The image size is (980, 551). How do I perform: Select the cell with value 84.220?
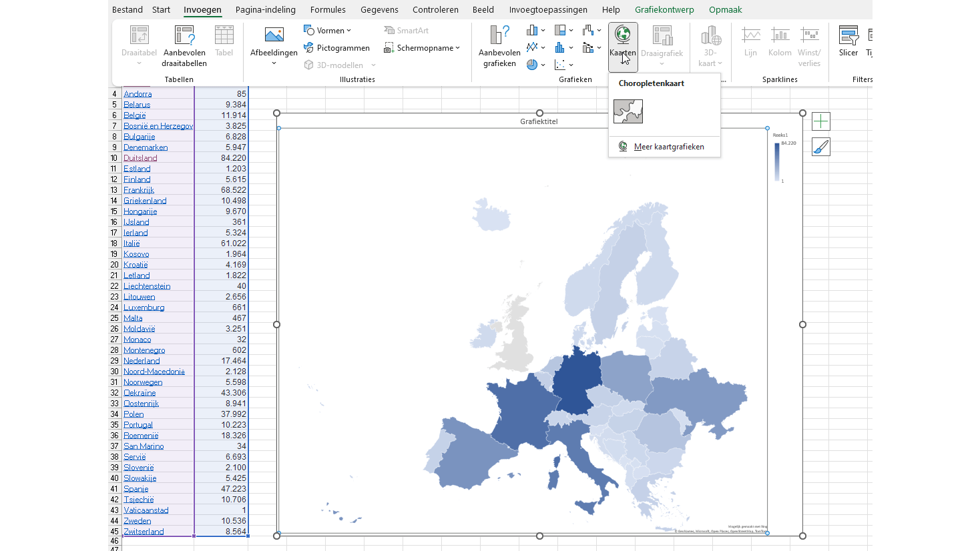point(221,158)
